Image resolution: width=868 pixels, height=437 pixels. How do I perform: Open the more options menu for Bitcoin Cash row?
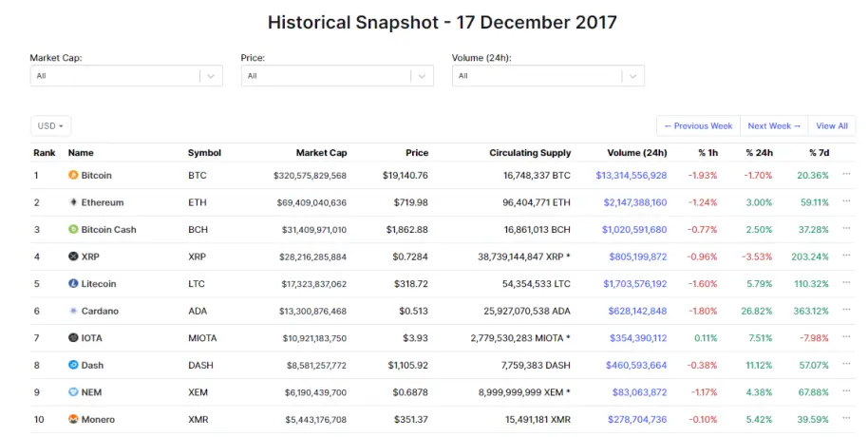click(846, 228)
